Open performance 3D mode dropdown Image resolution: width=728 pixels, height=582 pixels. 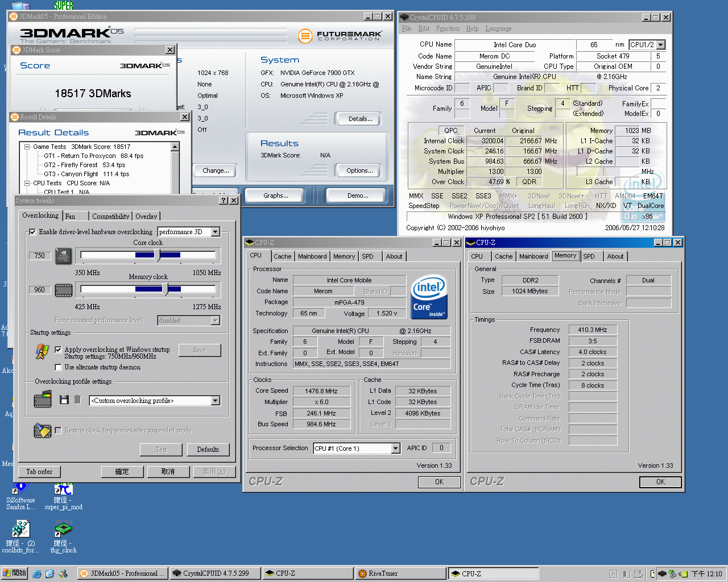click(216, 232)
